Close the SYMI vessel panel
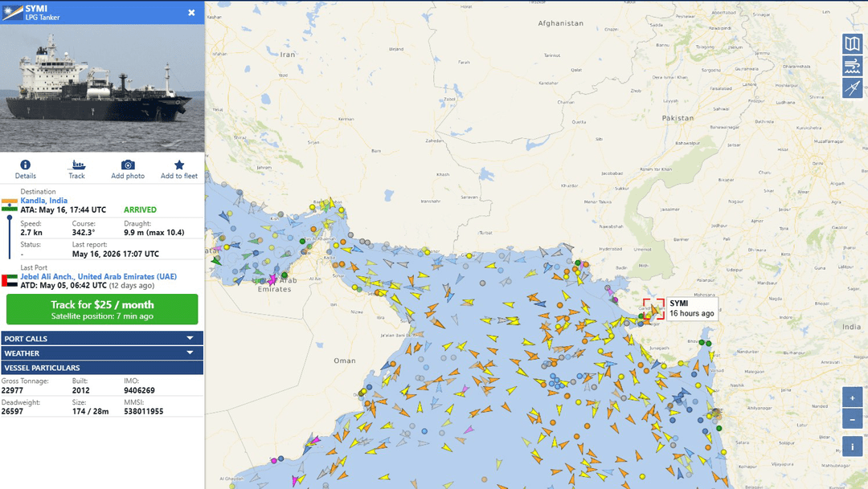Screen dimensions: 868x489 pos(191,13)
